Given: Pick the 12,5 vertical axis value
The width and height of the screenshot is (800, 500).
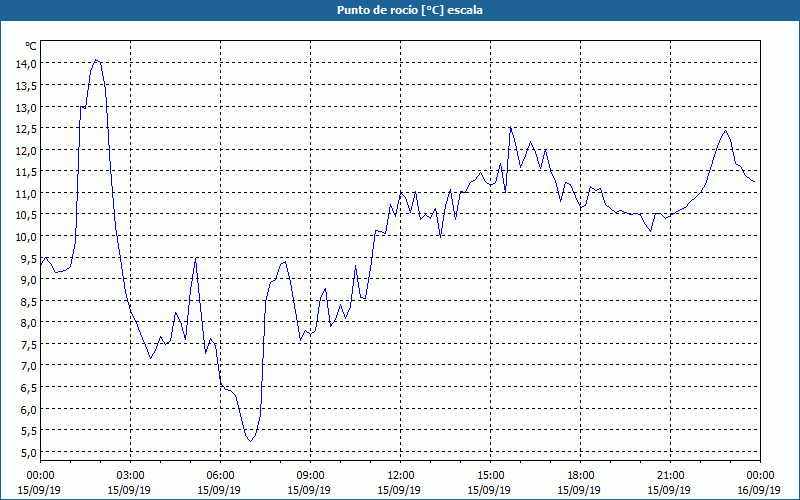Looking at the screenshot, I should [x=26, y=129].
